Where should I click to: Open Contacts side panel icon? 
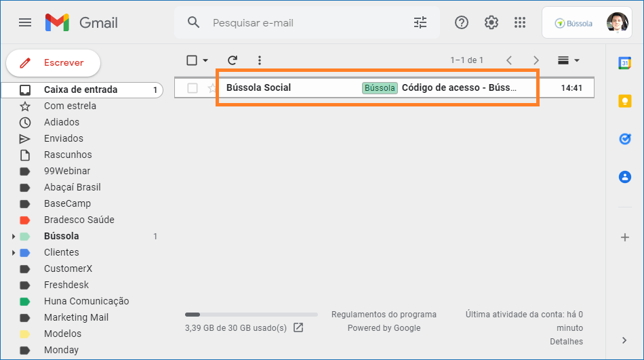click(625, 177)
